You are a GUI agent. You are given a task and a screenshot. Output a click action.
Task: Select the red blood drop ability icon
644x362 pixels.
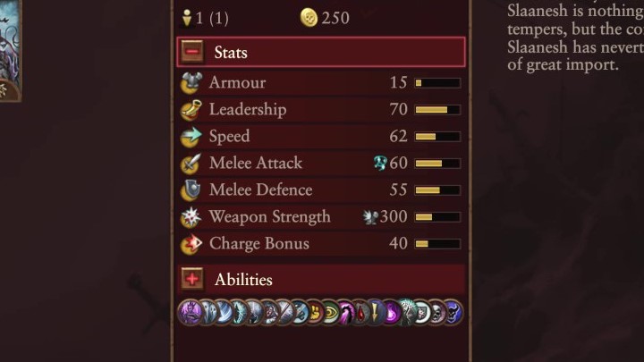pyautogui.click(x=361, y=312)
